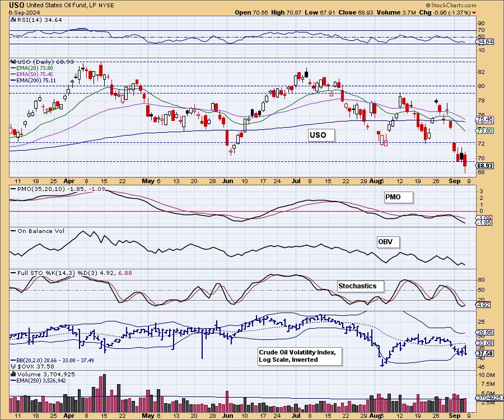Viewport: 504px width, 420px height.
Task: Select the High 70.87 value
Action: tap(286, 12)
